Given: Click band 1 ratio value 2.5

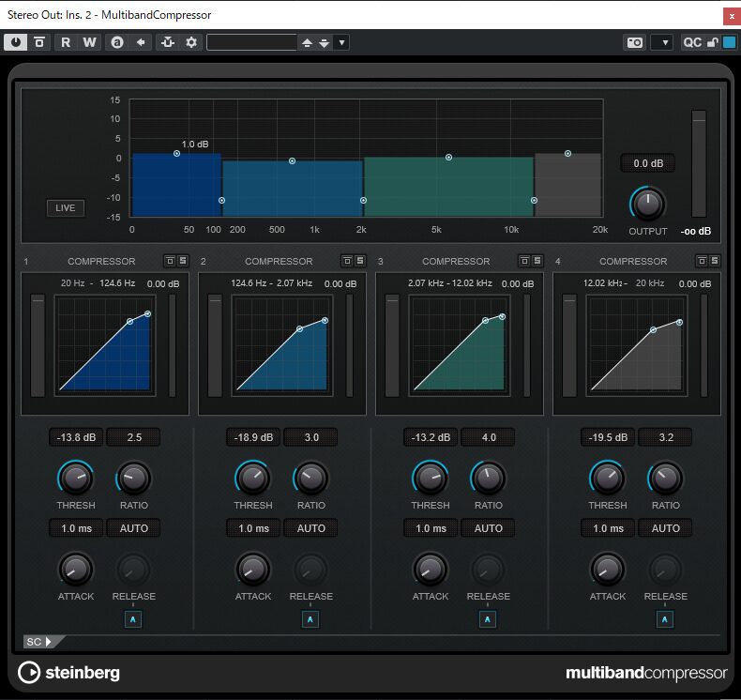Looking at the screenshot, I should click(134, 437).
